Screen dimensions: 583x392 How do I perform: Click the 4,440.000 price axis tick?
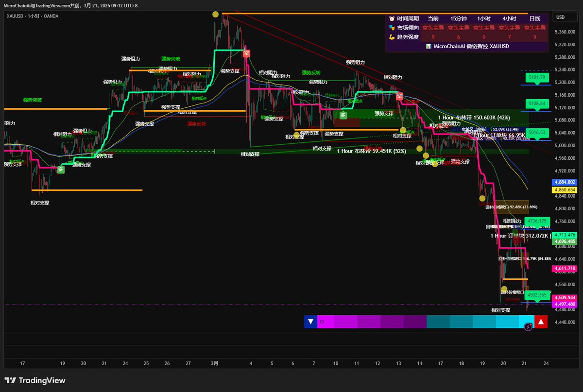(x=566, y=322)
